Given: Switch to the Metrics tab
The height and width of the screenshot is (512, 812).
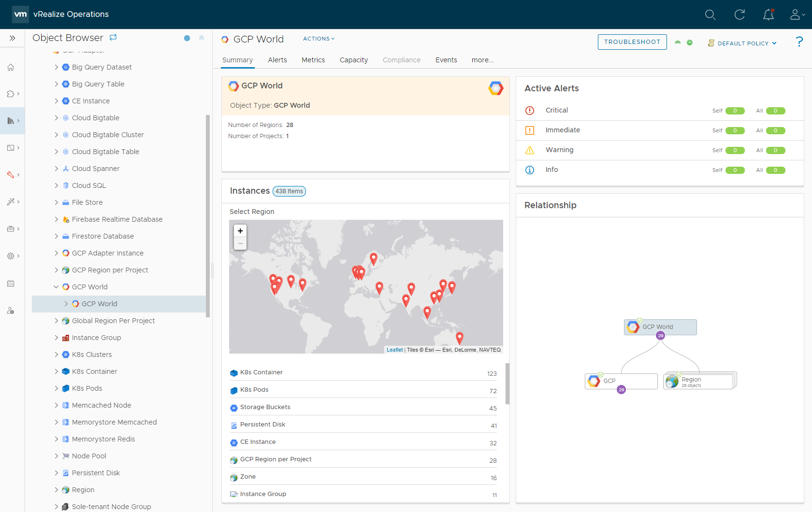Looking at the screenshot, I should click(x=313, y=60).
